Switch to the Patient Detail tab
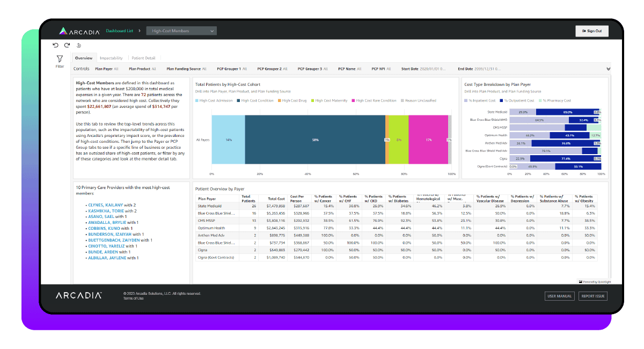Viewport: 644px width, 349px height. tap(143, 58)
